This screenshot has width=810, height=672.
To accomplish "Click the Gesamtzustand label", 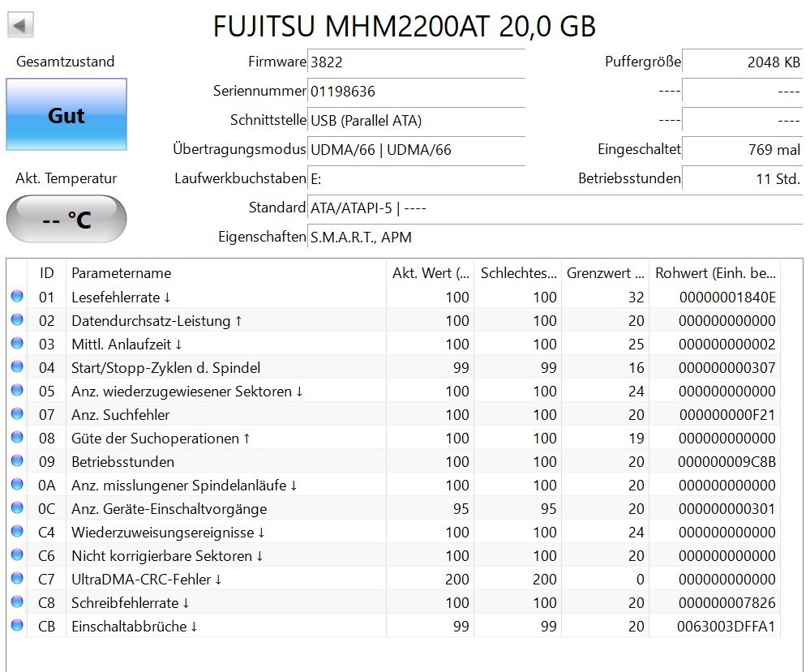I will click(66, 62).
